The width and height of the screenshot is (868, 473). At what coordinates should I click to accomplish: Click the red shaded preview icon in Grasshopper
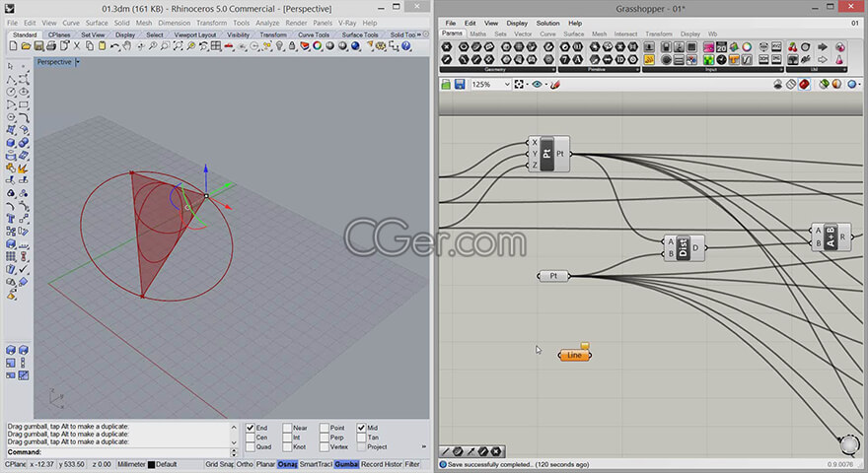click(x=804, y=84)
